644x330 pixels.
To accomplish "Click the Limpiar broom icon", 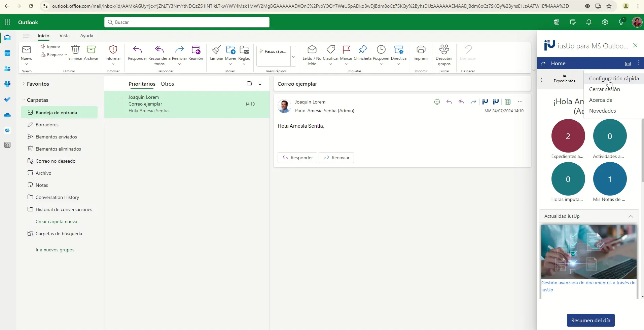I will 216,50.
